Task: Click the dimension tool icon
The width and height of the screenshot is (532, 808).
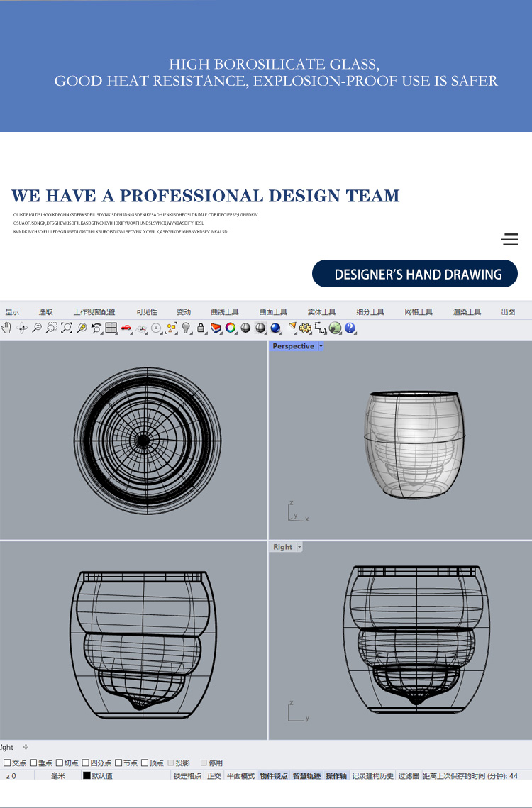Action: (321, 328)
